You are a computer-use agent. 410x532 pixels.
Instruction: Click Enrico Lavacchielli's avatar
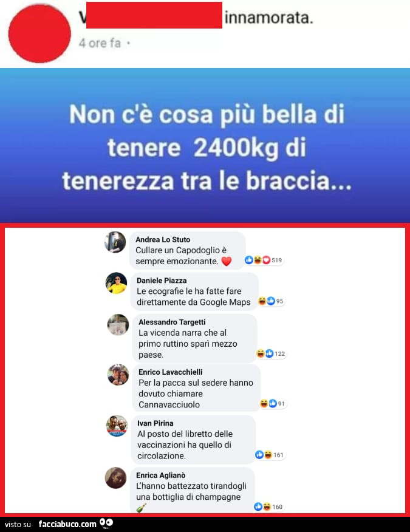pyautogui.click(x=118, y=375)
